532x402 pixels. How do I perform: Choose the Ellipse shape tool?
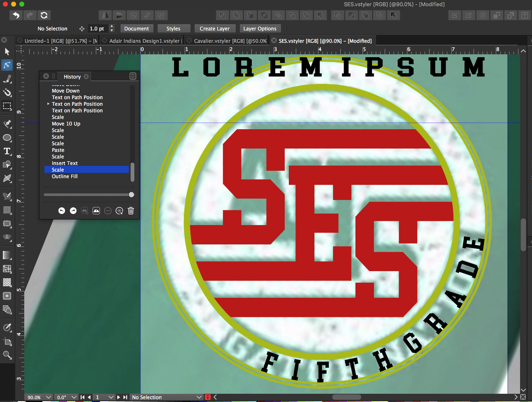(7, 137)
